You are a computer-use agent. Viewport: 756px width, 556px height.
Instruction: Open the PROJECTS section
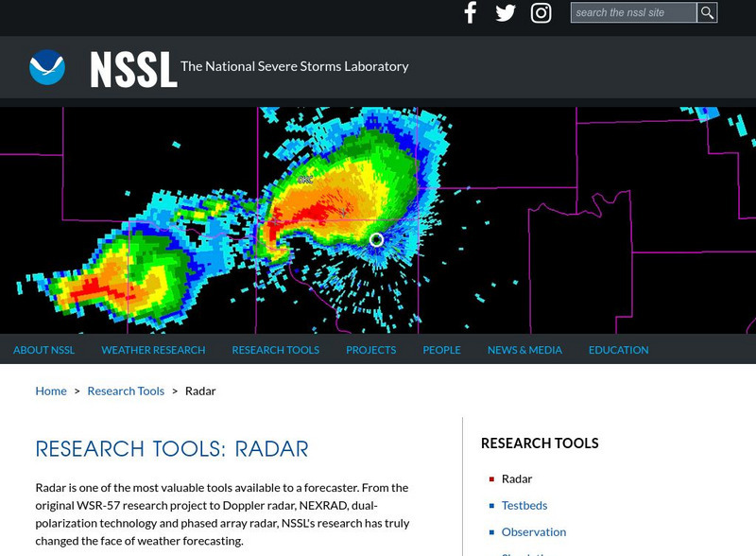point(370,350)
